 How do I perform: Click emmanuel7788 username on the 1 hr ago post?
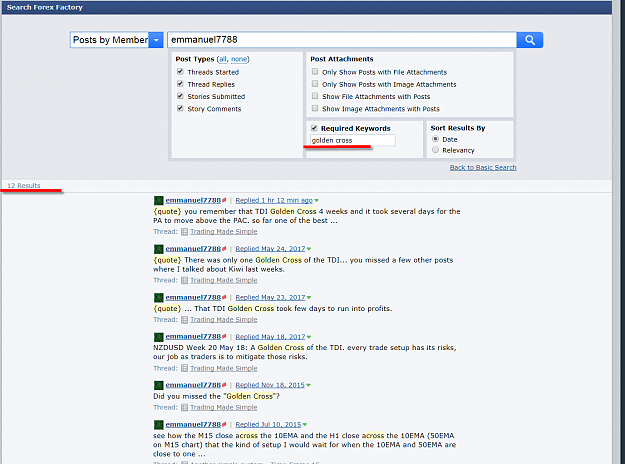[x=193, y=200]
